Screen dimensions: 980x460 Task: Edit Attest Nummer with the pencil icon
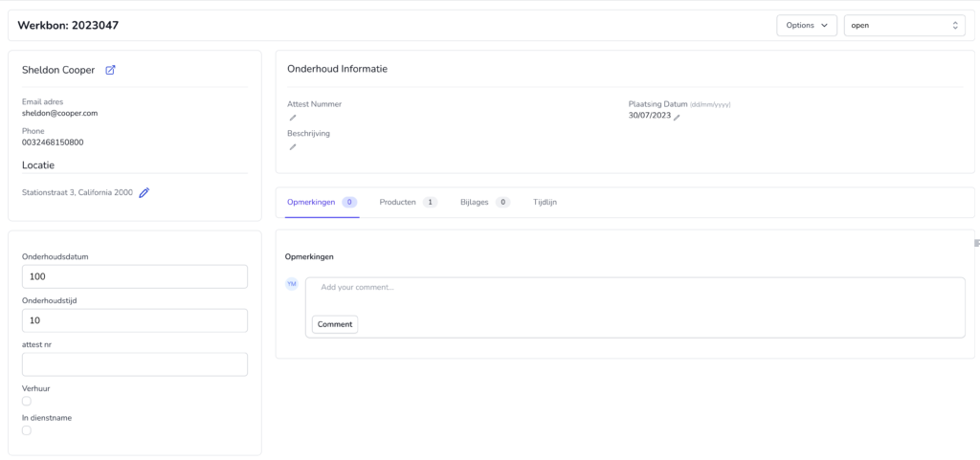coord(293,119)
